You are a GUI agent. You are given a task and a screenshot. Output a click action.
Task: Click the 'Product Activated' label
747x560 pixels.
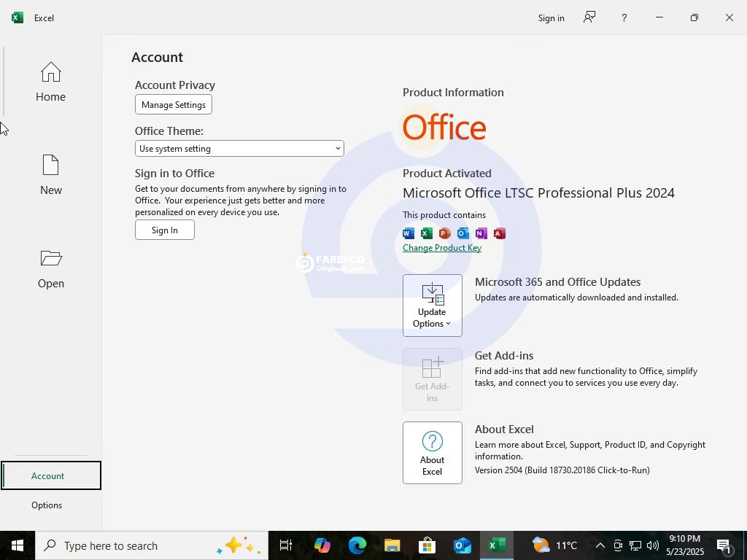coord(447,174)
